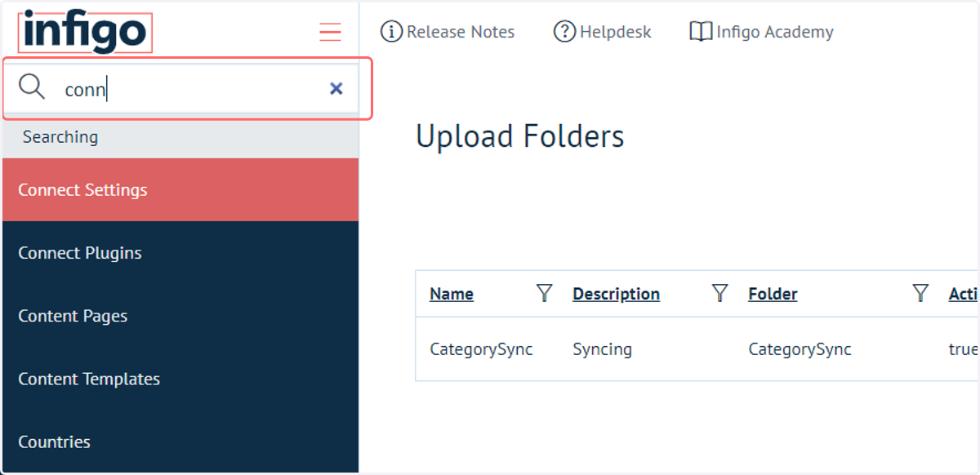Click the Release Notes info icon

pyautogui.click(x=392, y=32)
